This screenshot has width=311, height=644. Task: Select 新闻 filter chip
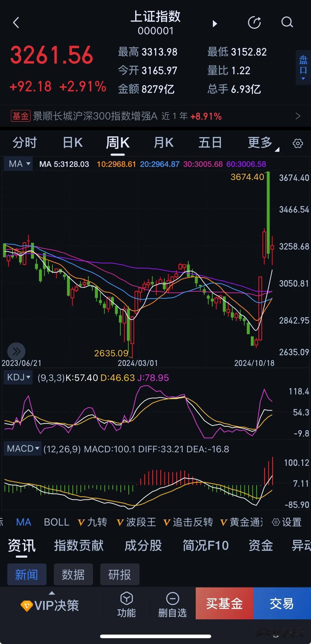[27, 575]
